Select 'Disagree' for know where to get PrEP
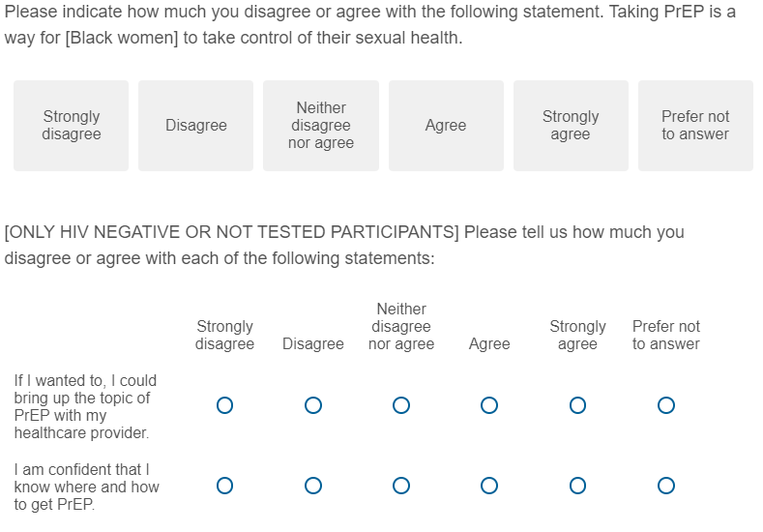Screen dimensions: 763x532 313,485
